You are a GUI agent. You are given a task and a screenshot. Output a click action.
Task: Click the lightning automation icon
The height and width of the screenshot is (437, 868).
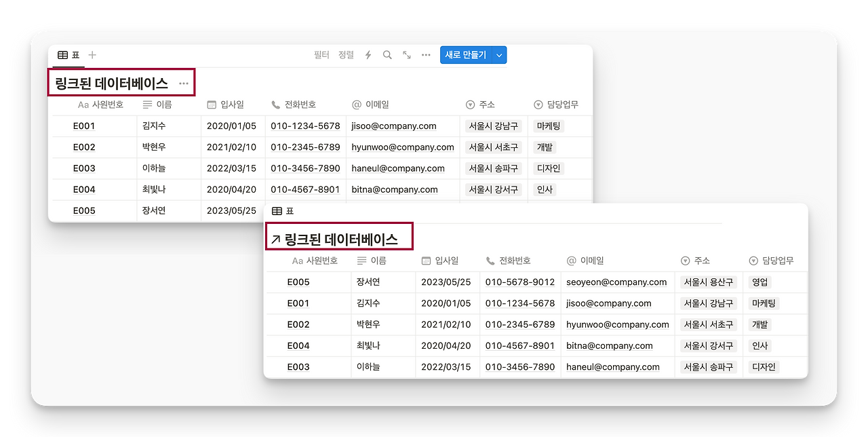tap(368, 55)
